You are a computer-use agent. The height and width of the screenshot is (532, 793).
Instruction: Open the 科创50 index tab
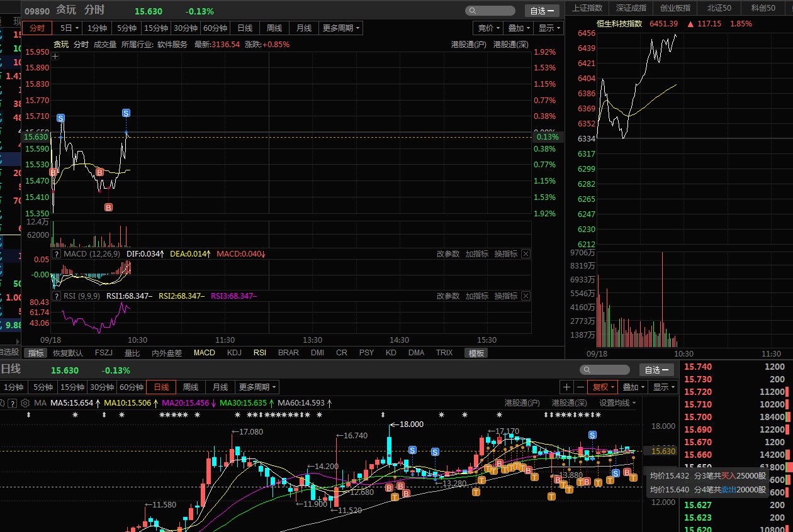point(763,8)
